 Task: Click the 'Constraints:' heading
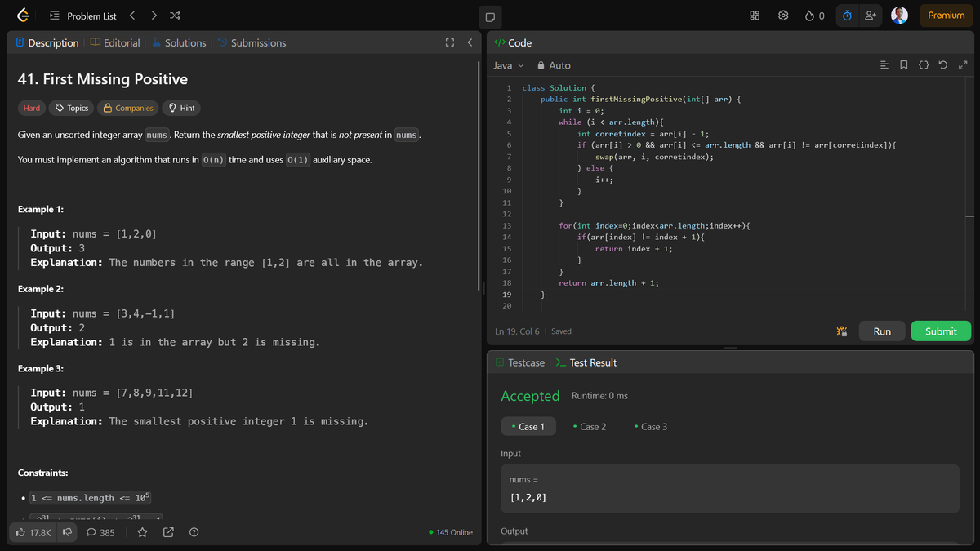42,473
